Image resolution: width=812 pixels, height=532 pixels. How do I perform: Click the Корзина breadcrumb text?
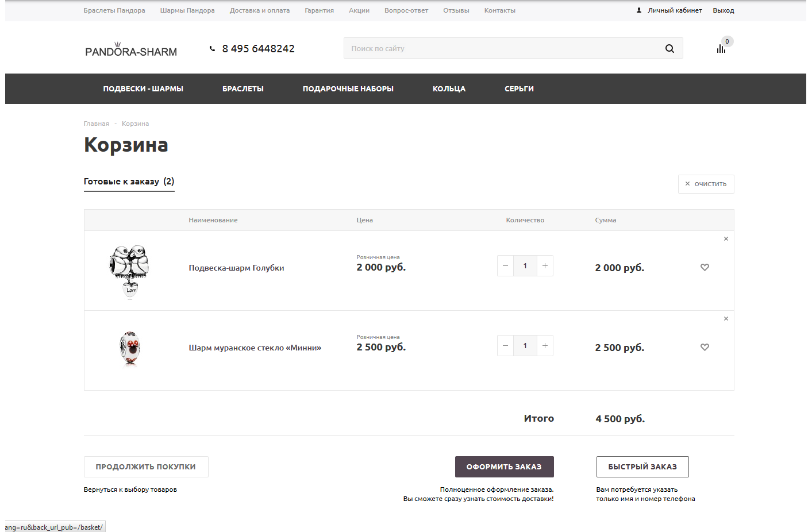135,124
